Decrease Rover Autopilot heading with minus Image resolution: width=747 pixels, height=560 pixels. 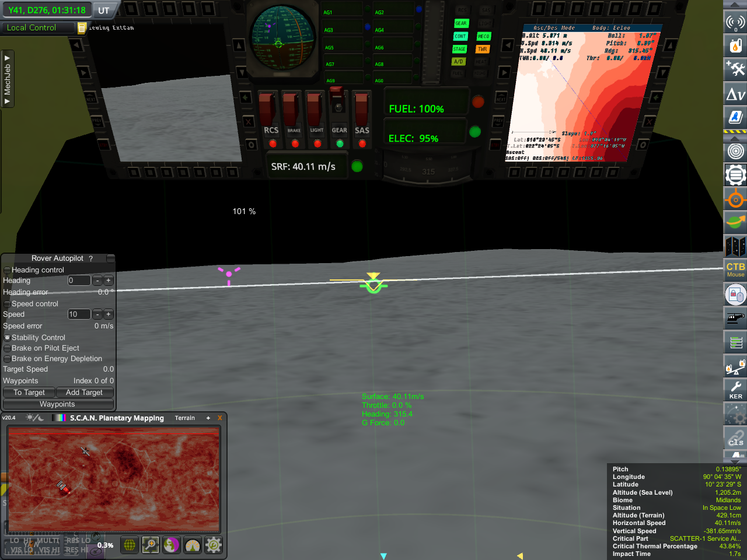[97, 281]
